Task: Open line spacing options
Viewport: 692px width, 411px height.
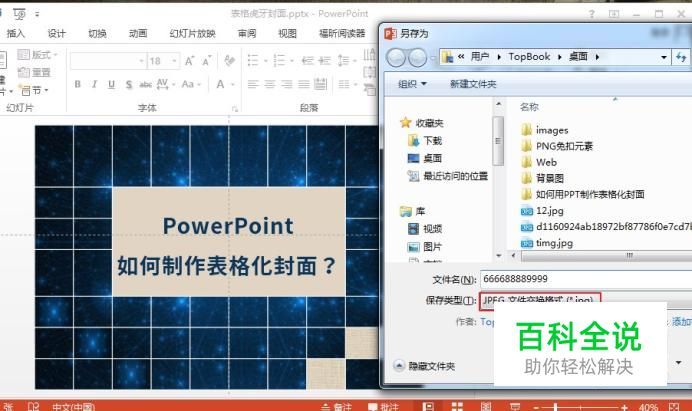Action: click(343, 60)
